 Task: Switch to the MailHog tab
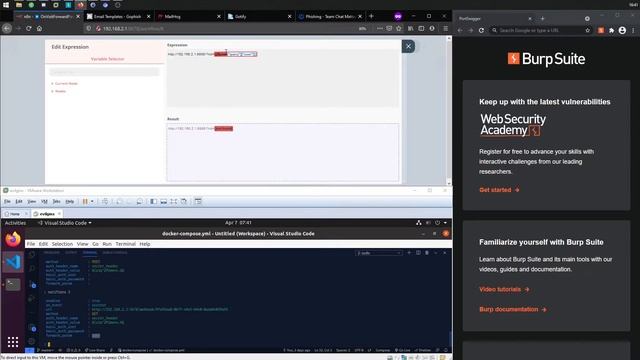pyautogui.click(x=189, y=17)
